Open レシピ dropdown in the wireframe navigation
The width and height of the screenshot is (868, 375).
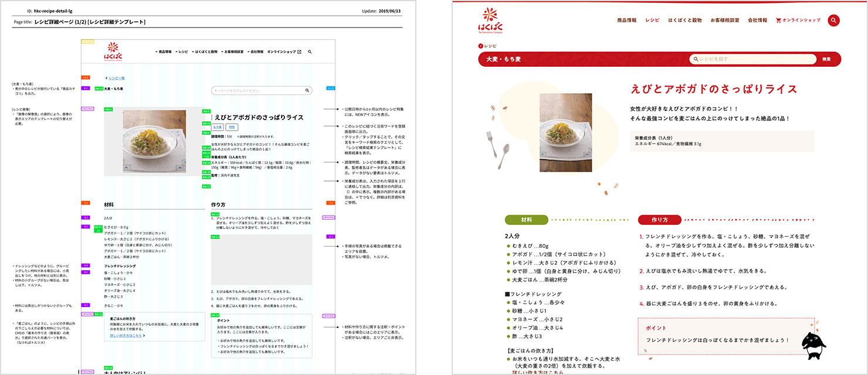(182, 52)
